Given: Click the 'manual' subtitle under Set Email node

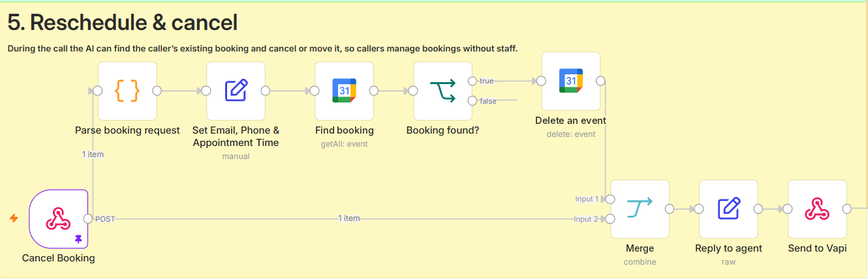Looking at the screenshot, I should coord(236,156).
